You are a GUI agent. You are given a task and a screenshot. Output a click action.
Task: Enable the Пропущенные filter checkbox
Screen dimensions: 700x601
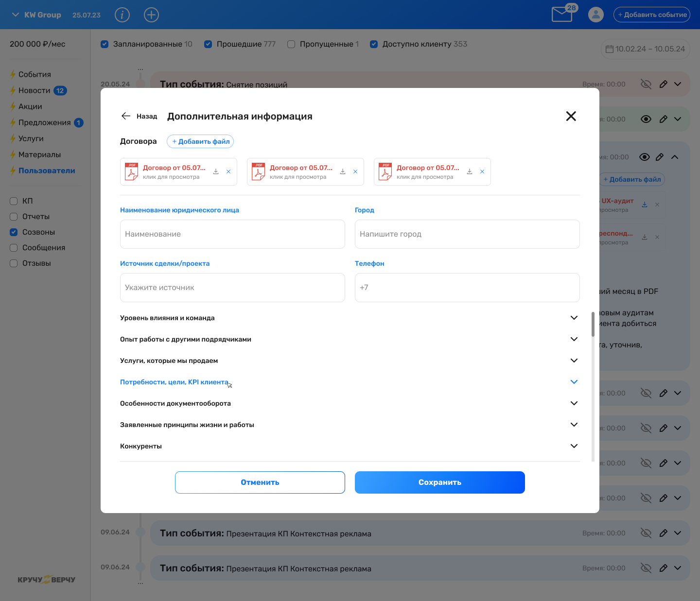[291, 44]
